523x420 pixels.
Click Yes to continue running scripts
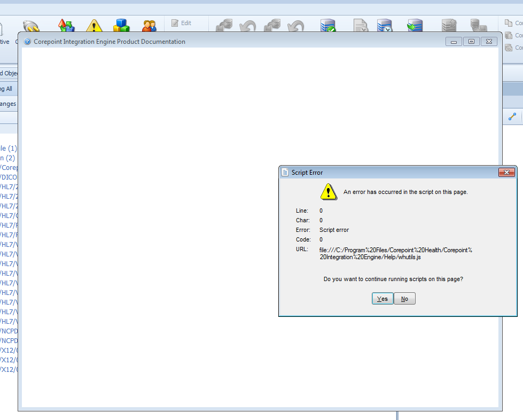(x=383, y=299)
